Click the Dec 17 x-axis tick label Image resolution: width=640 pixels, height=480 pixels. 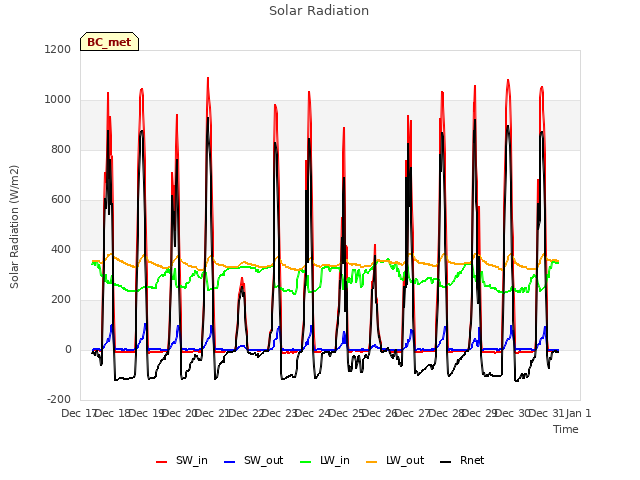[x=78, y=413]
